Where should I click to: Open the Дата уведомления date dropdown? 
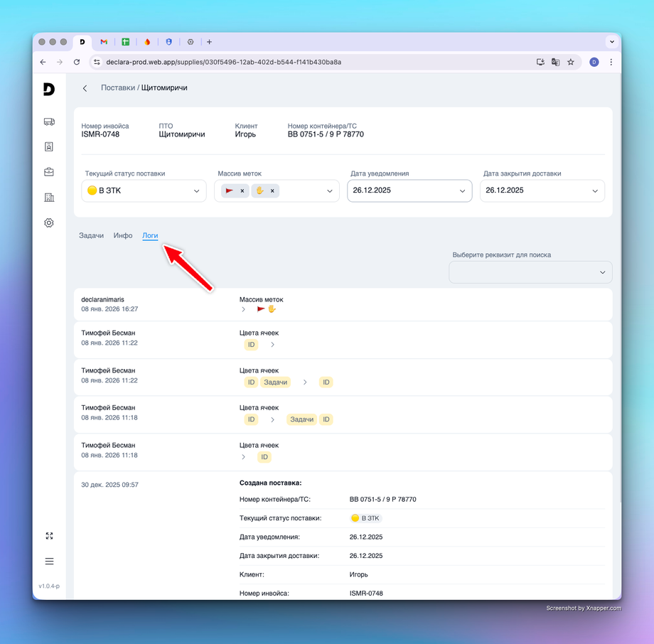(x=409, y=190)
